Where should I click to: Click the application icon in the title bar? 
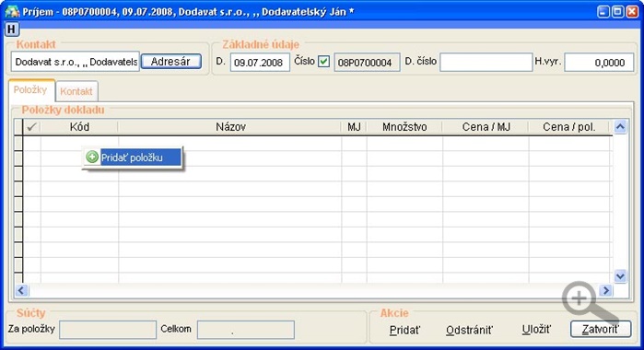point(12,11)
